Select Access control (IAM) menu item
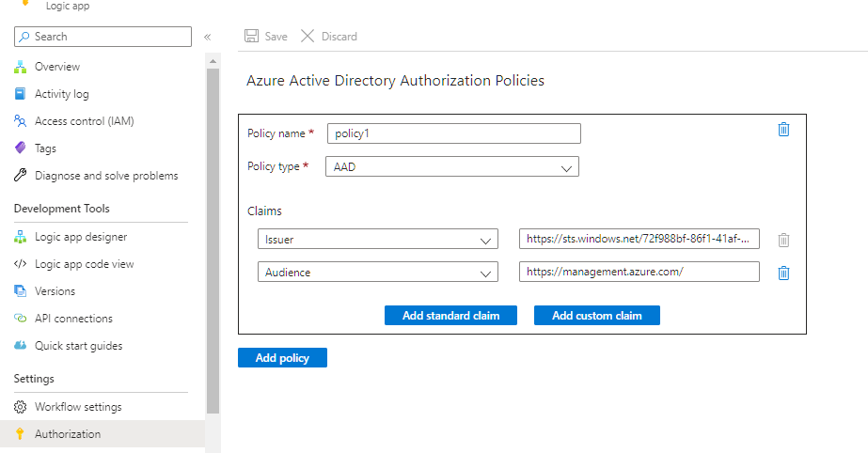Image resolution: width=868 pixels, height=453 pixels. pos(85,121)
